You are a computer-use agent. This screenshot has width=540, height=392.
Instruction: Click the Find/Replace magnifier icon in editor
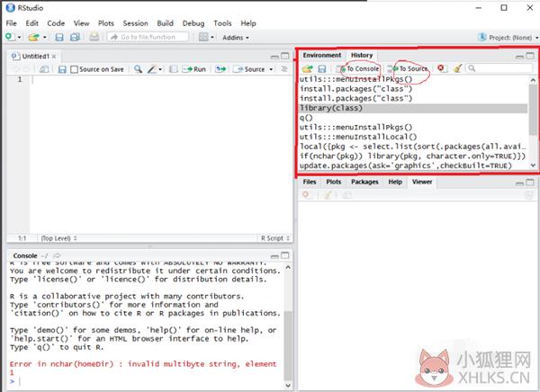click(x=138, y=69)
